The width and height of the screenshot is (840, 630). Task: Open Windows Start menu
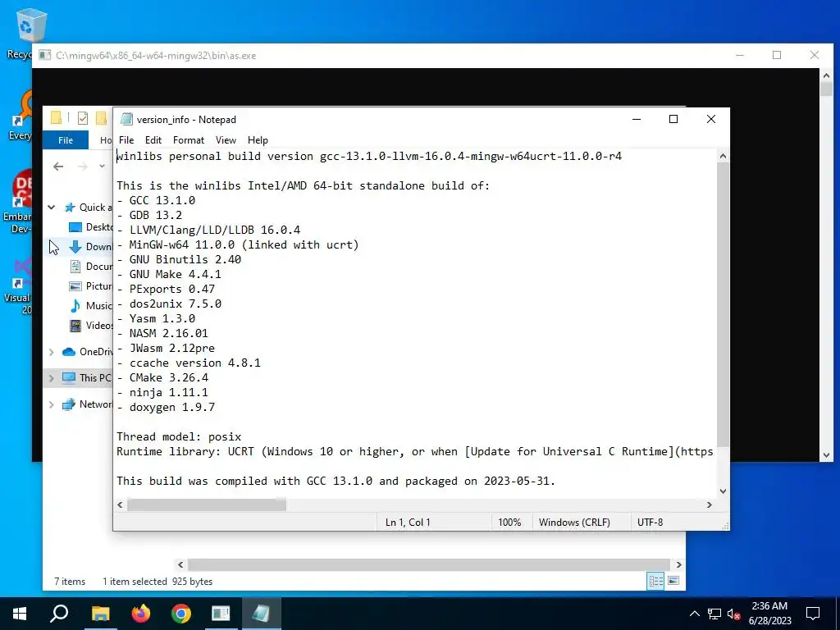pyautogui.click(x=20, y=614)
